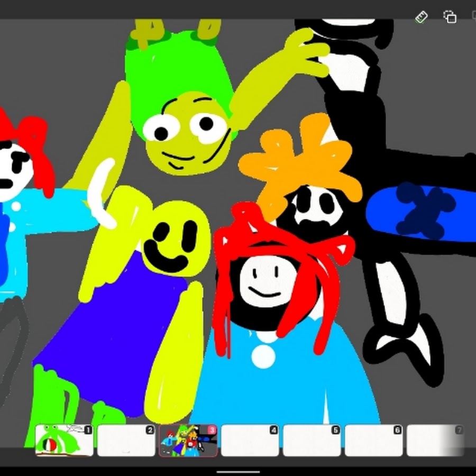Select blank frame 5 in timeline

312,440
